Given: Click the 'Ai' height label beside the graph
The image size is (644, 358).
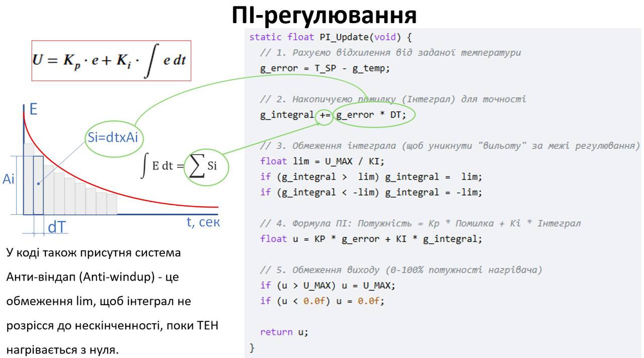Looking at the screenshot, I should (x=9, y=179).
